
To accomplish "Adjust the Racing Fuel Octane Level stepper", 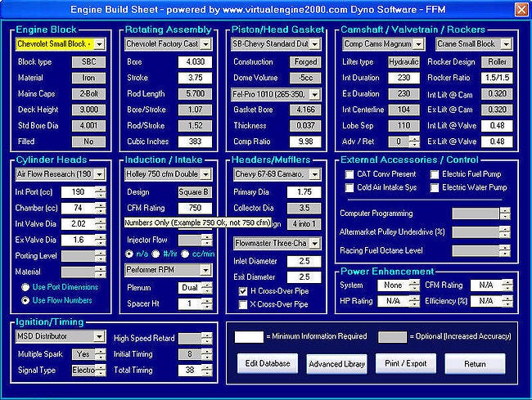I will (505, 251).
